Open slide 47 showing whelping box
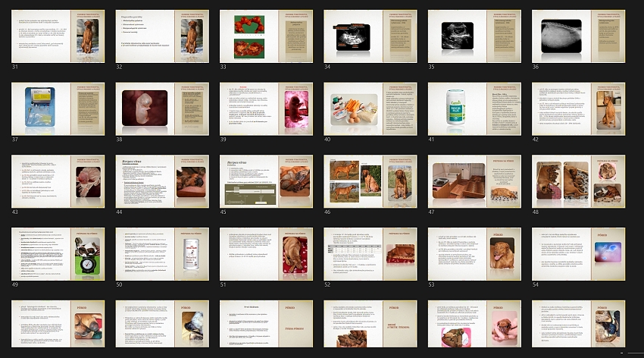Viewport: 644px width, 358px height. pyautogui.click(x=474, y=181)
